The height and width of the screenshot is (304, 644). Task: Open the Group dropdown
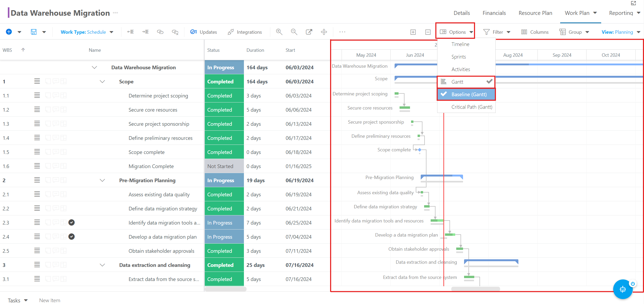tap(574, 32)
